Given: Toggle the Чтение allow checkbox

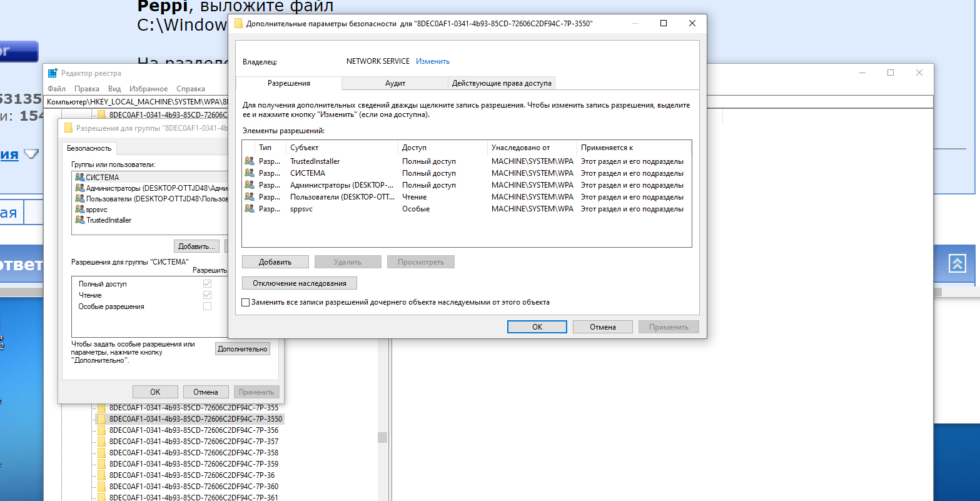Looking at the screenshot, I should coord(207,295).
